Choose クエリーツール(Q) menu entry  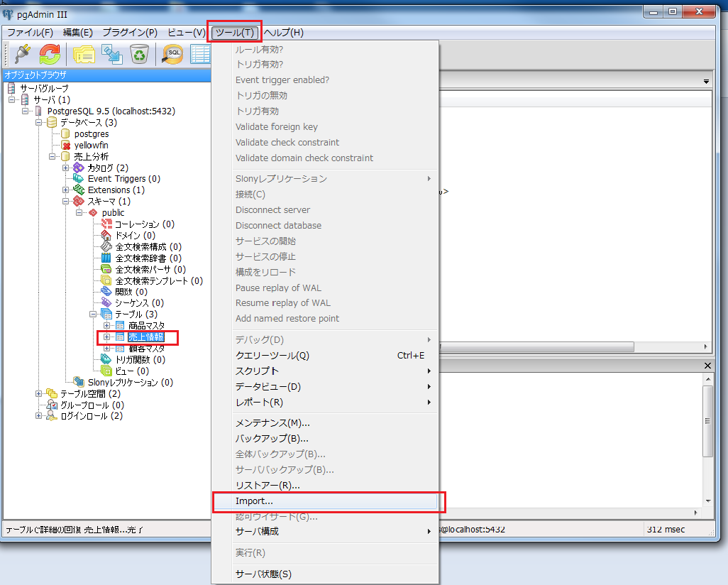click(325, 356)
